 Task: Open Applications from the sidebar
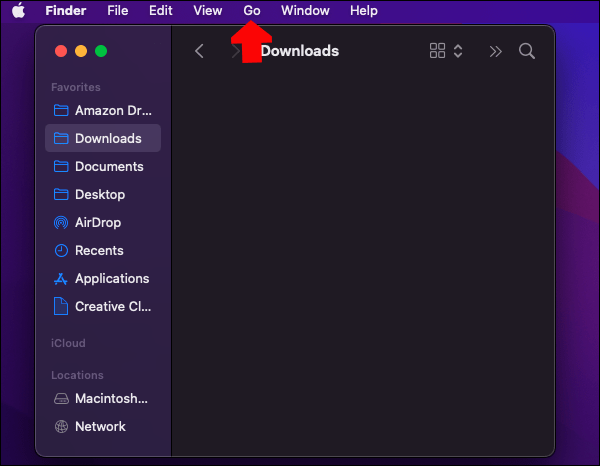pyautogui.click(x=103, y=278)
